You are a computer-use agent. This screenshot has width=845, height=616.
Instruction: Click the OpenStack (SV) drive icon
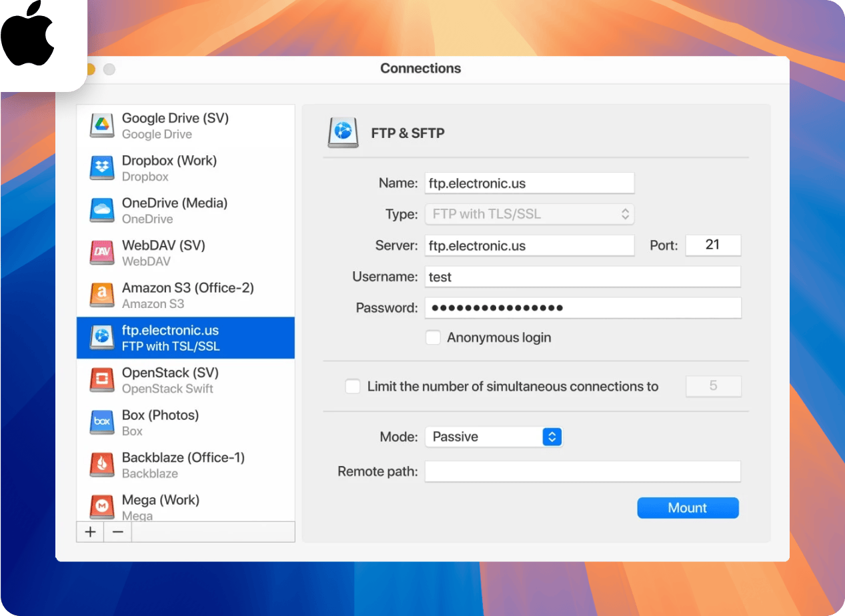101,380
